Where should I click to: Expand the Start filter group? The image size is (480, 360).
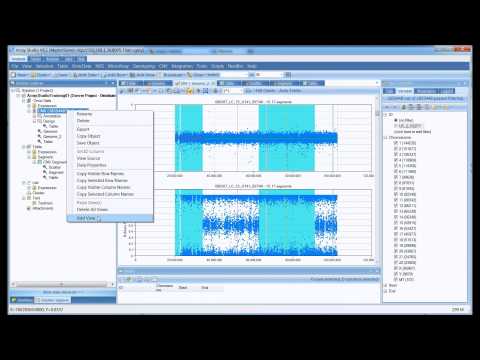[x=386, y=285]
